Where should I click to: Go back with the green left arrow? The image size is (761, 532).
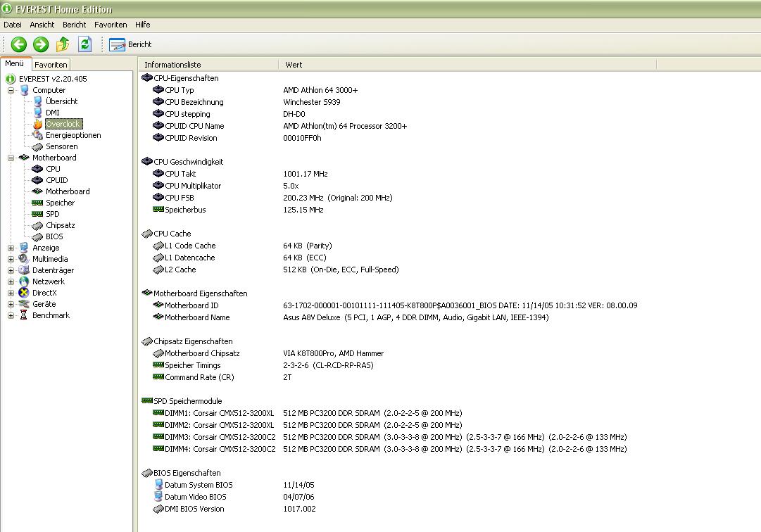pos(19,44)
